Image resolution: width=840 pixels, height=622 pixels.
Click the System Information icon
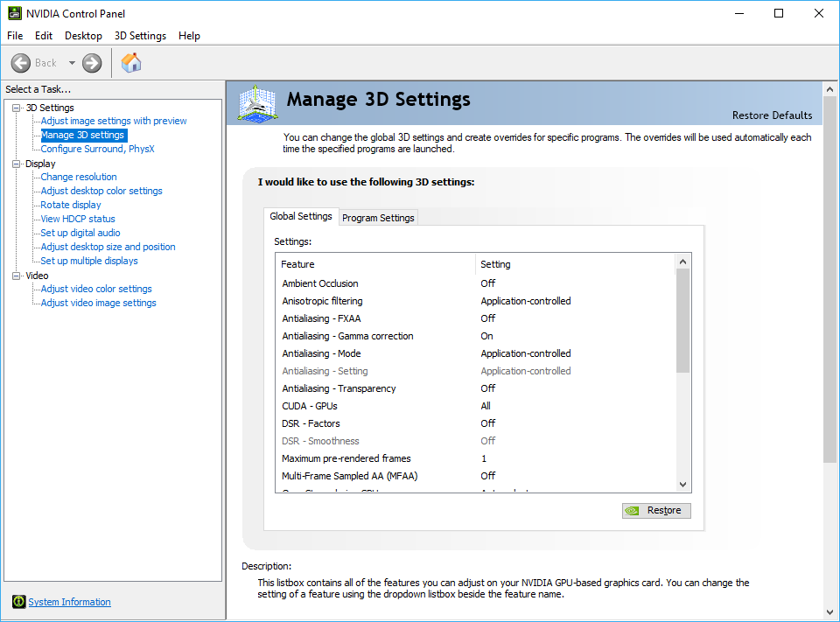click(x=18, y=602)
